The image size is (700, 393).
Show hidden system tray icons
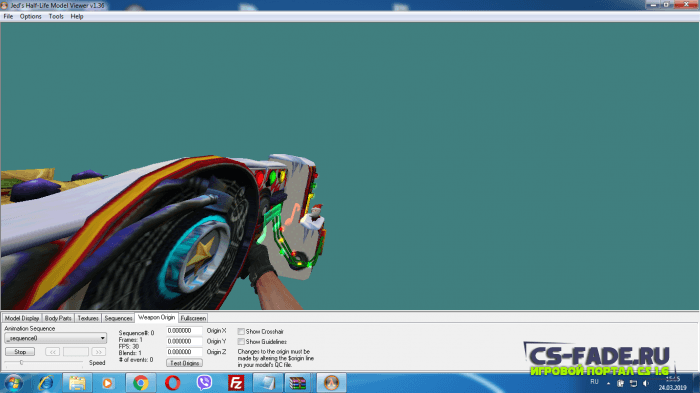(608, 383)
